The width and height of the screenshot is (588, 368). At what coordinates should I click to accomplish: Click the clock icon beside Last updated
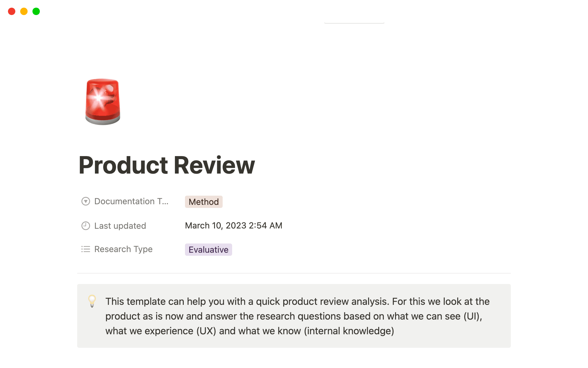86,226
